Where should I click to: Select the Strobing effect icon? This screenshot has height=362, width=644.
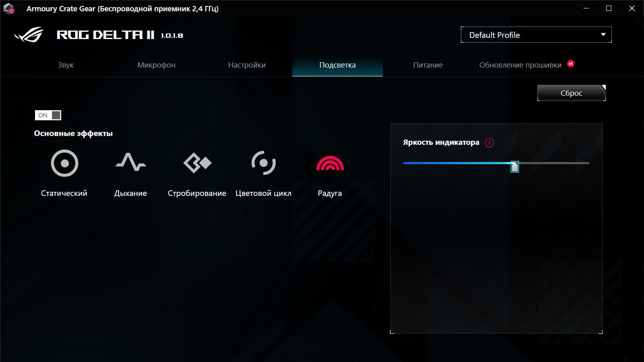click(197, 163)
